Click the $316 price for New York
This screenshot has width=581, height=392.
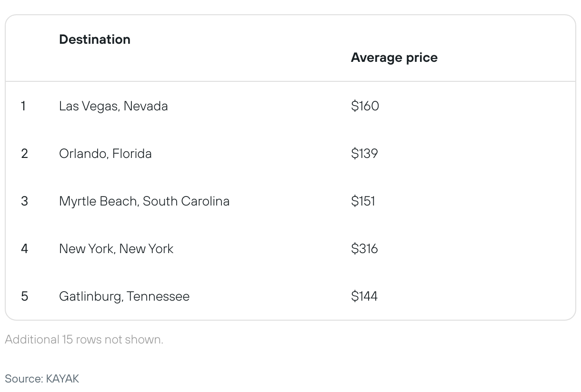coord(364,248)
